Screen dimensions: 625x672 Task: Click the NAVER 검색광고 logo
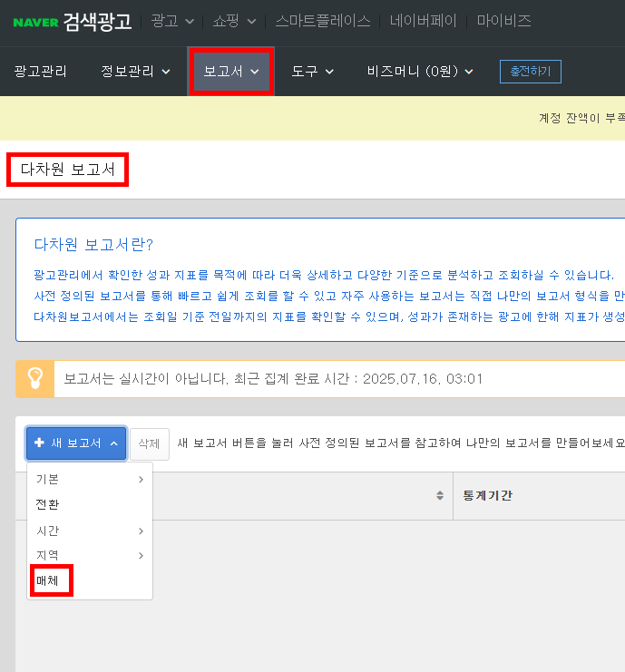[72, 22]
